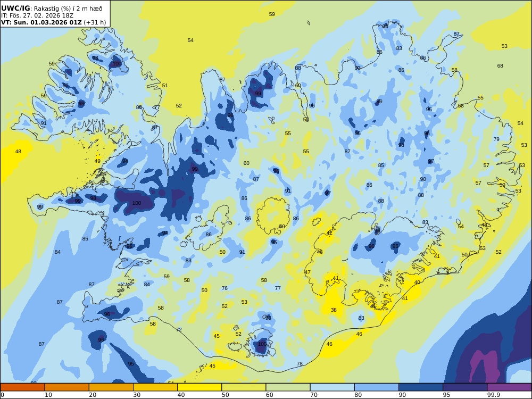Click the humidity value 79 on the map

tap(496, 139)
